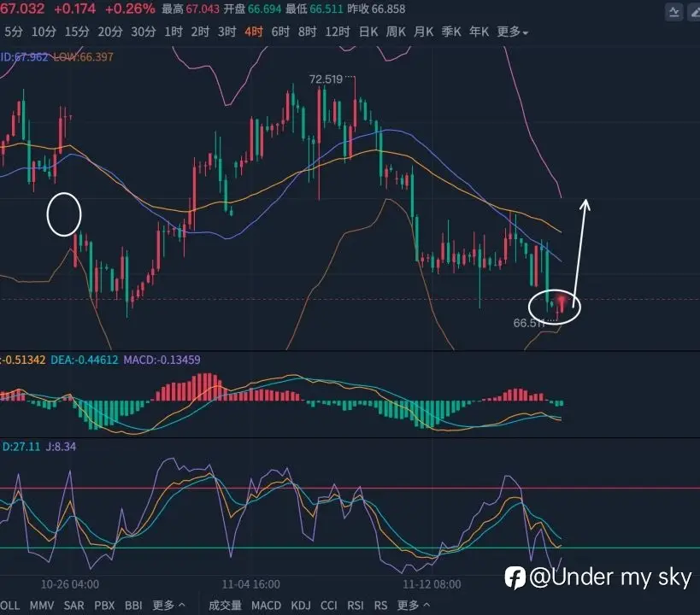700x615 pixels.
Task: Switch to the 10分 timeframe
Action: [x=44, y=32]
